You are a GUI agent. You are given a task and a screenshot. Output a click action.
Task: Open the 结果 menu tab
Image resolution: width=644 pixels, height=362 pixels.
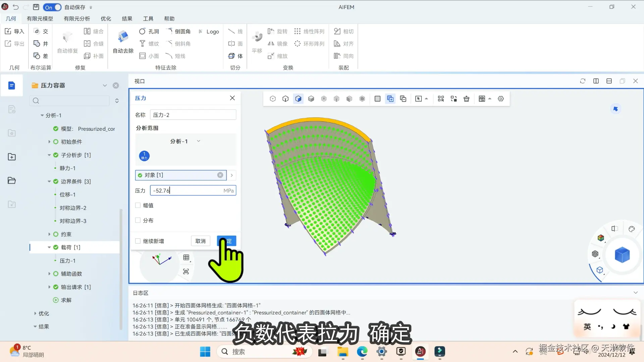127,19
